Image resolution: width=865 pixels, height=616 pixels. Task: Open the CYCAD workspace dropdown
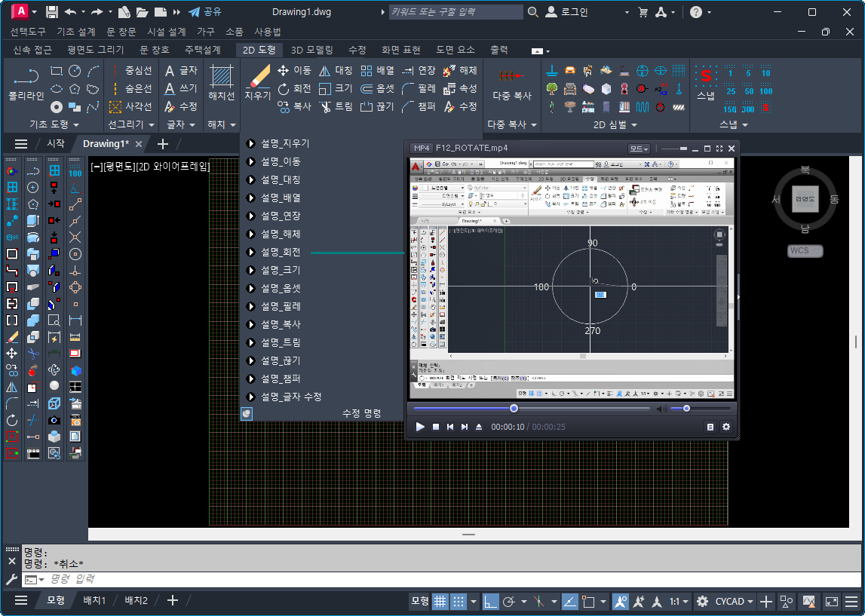(x=735, y=602)
